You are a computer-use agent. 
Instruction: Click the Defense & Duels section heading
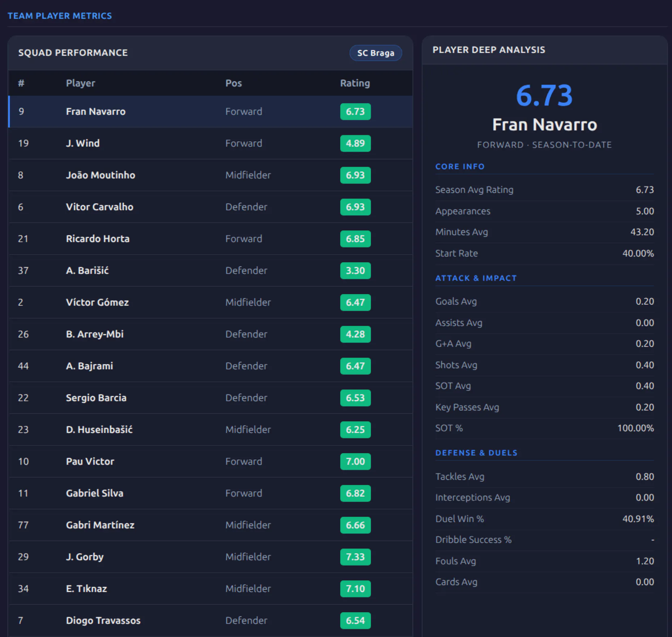(x=476, y=453)
